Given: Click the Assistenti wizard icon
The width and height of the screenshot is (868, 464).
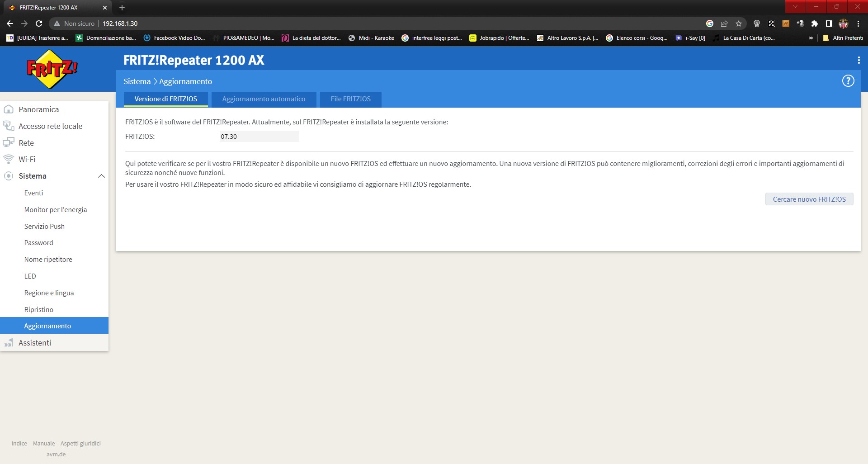Looking at the screenshot, I should coord(9,343).
